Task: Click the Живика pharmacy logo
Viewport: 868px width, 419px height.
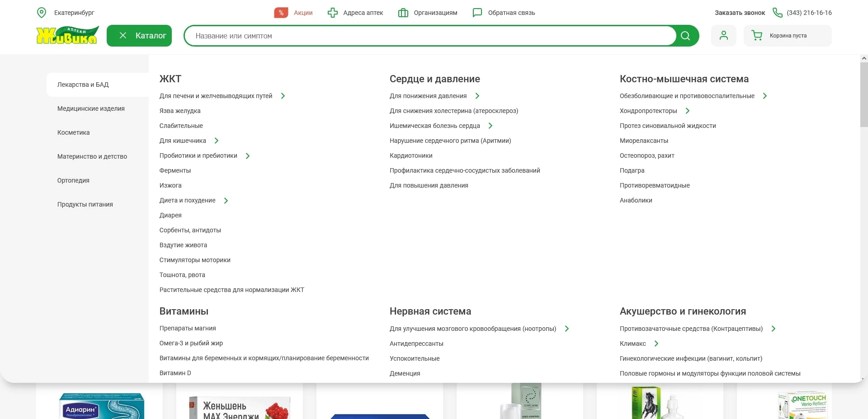Action: [x=67, y=35]
